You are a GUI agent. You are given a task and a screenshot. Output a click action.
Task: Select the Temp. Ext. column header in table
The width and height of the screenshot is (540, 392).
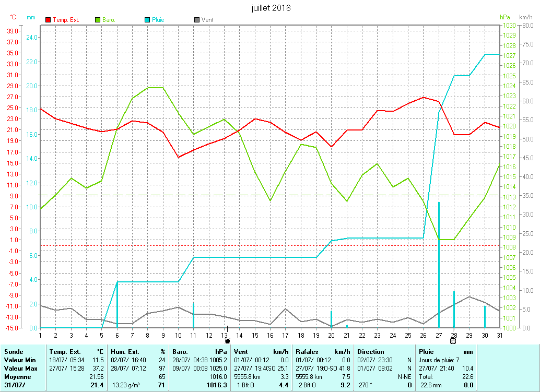pyautogui.click(x=65, y=352)
